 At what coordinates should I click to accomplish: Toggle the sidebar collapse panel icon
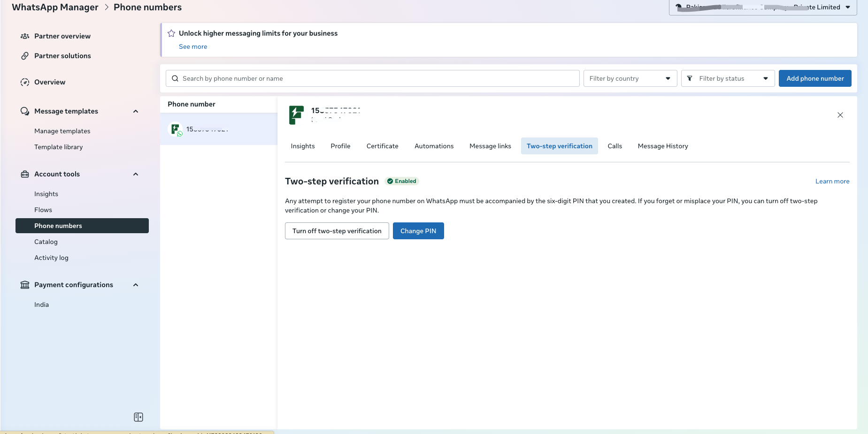click(138, 417)
